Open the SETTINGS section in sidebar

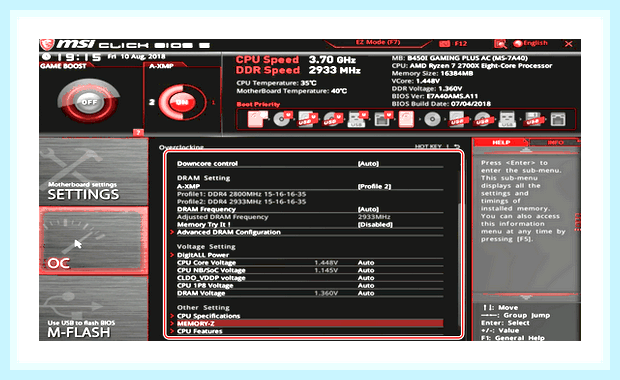94,172
